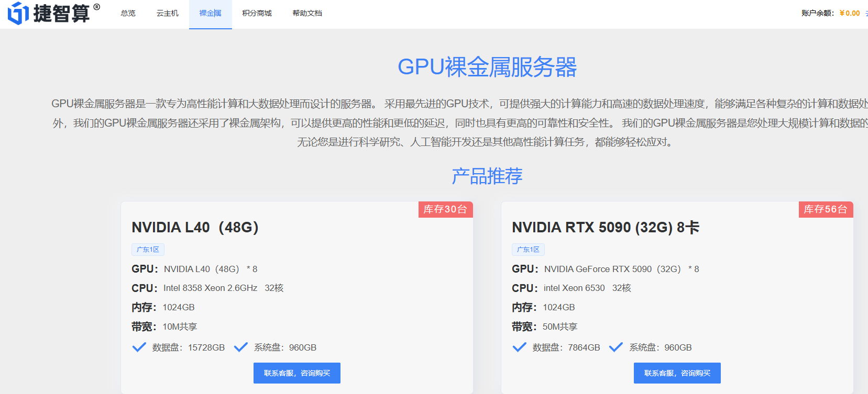Switch to the 云主机 tab

(x=168, y=13)
